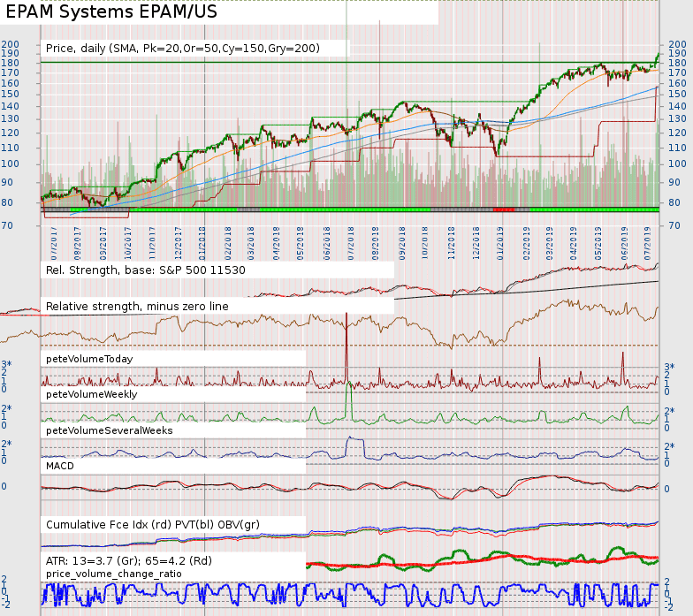
Task: Select the 01/2018 date label
Action: pyautogui.click(x=202, y=244)
